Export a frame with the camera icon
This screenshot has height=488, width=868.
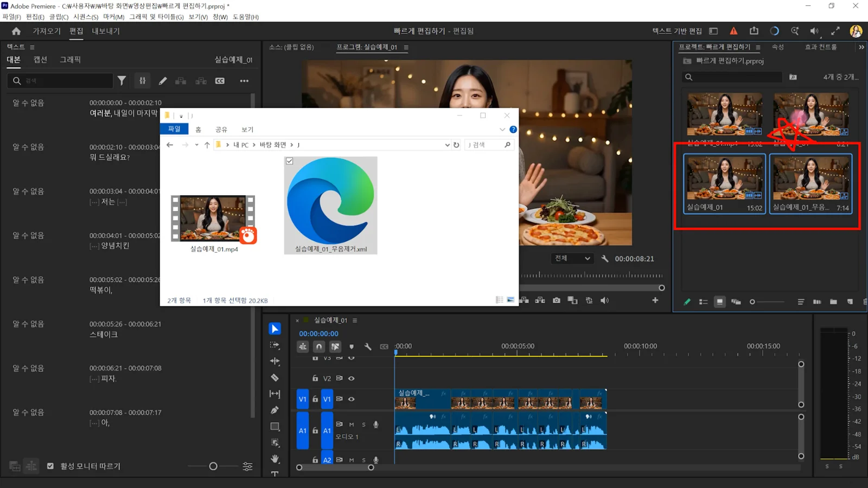point(557,300)
